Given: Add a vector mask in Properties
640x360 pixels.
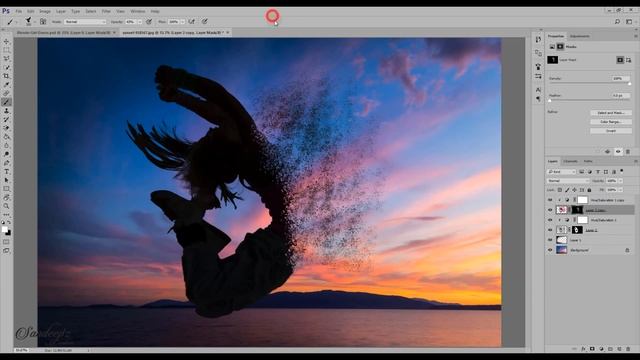Looking at the screenshot, I should tap(629, 60).
